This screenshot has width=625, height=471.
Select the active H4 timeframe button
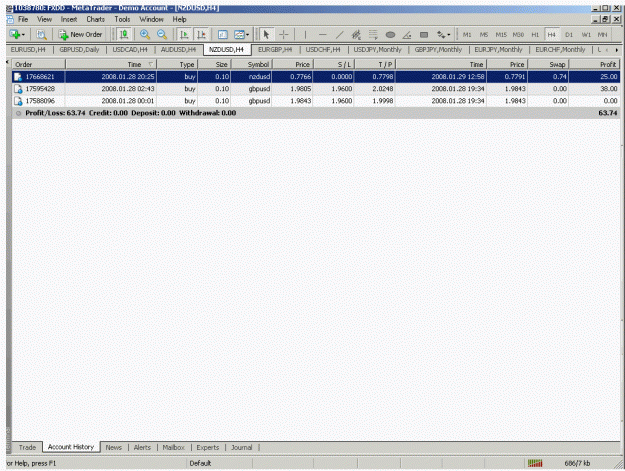pyautogui.click(x=551, y=35)
